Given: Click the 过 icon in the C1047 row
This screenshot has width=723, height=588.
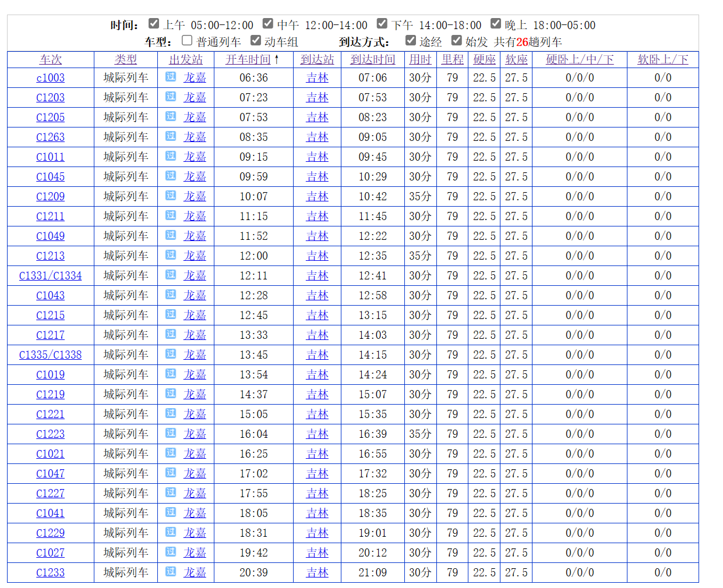Looking at the screenshot, I should pyautogui.click(x=171, y=473).
